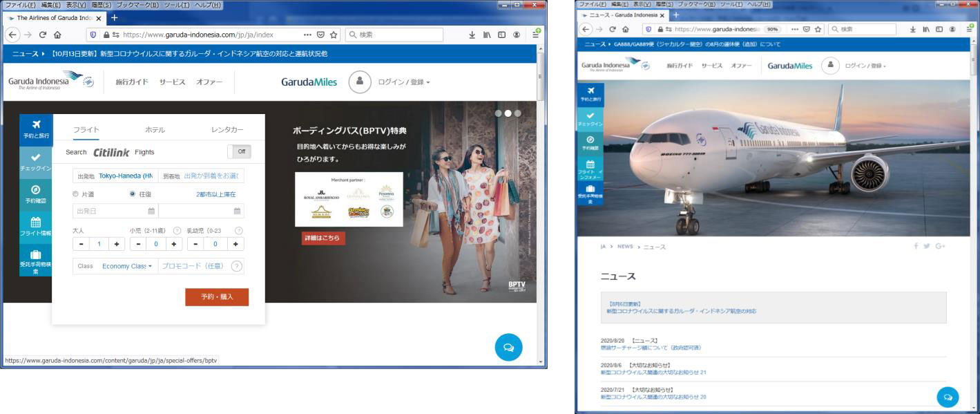Expand ログイン/登録 dropdown in left window
The width and height of the screenshot is (980, 414).
tap(404, 82)
